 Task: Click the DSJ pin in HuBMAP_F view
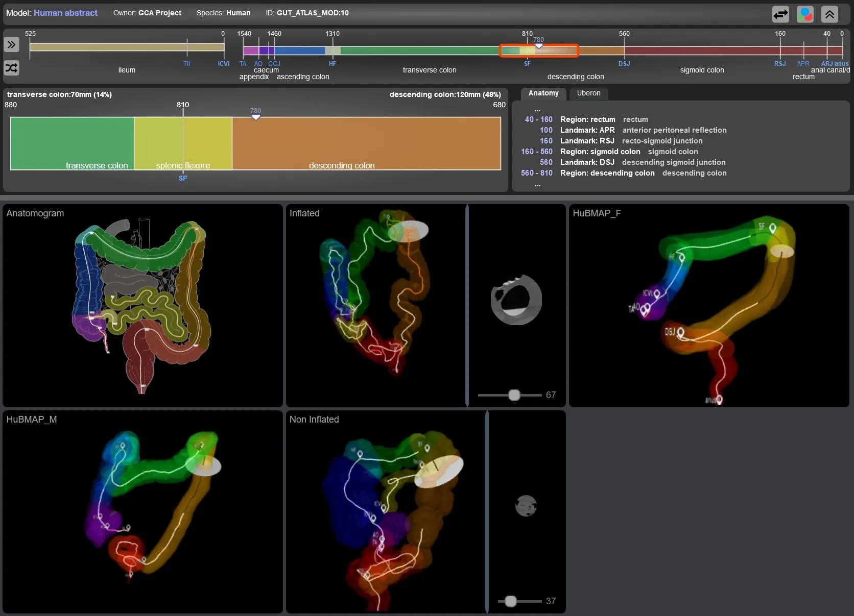(x=680, y=333)
